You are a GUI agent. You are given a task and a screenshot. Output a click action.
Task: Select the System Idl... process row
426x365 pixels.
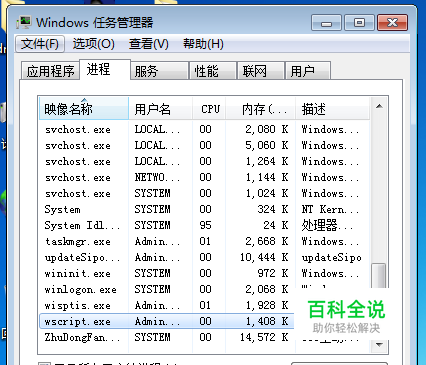pos(204,225)
